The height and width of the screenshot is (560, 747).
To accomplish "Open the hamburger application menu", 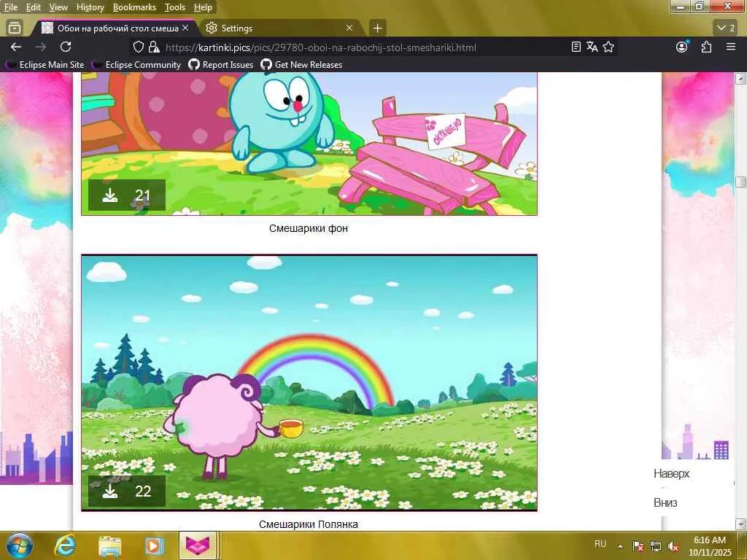I will (x=731, y=47).
